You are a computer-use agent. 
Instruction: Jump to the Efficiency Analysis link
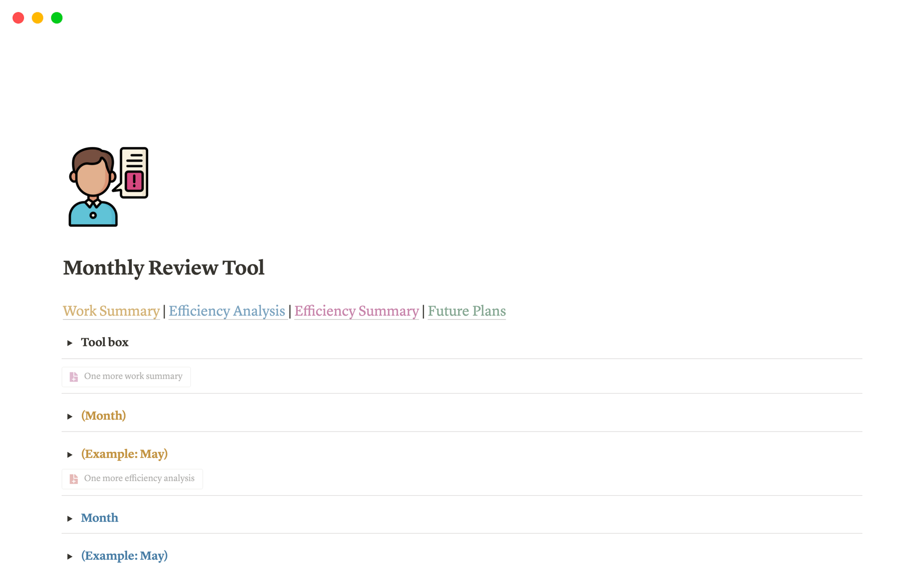[227, 311]
